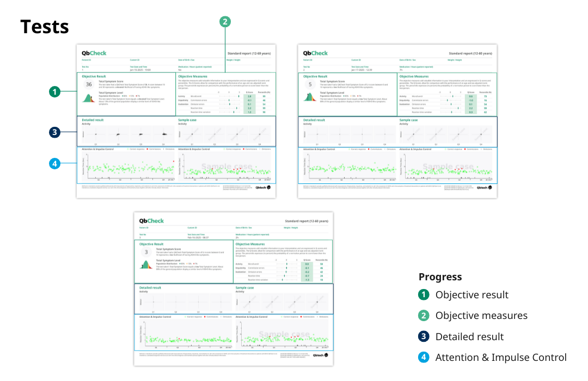Click the Total Symptom Score 3 circle
The image size is (588, 381).
point(146,252)
